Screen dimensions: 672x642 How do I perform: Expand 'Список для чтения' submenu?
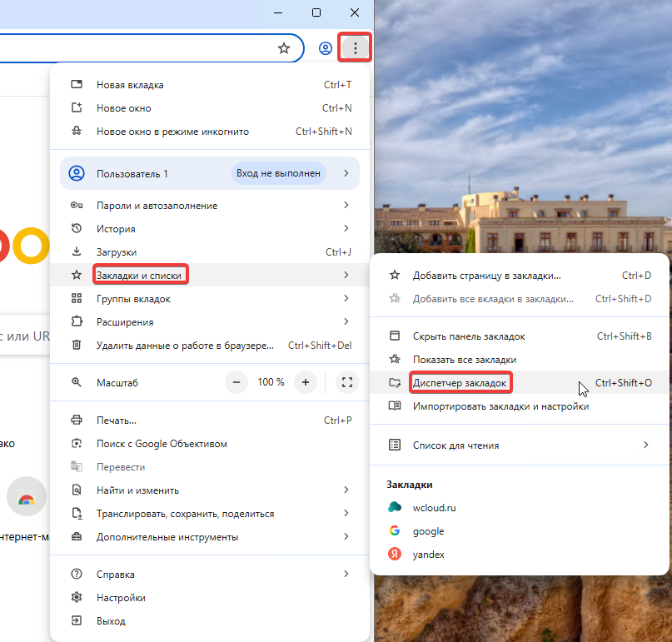coord(455,445)
